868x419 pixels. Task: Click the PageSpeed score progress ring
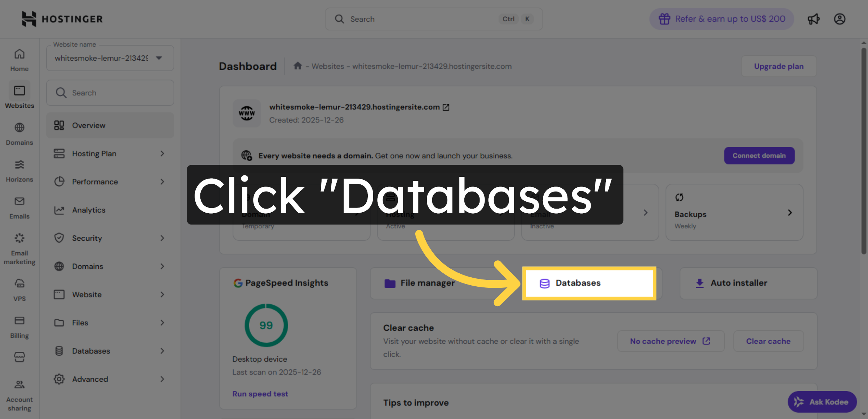pos(266,325)
